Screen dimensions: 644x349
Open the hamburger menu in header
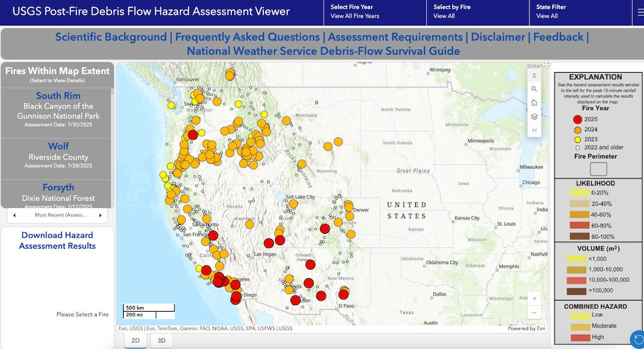640,12
